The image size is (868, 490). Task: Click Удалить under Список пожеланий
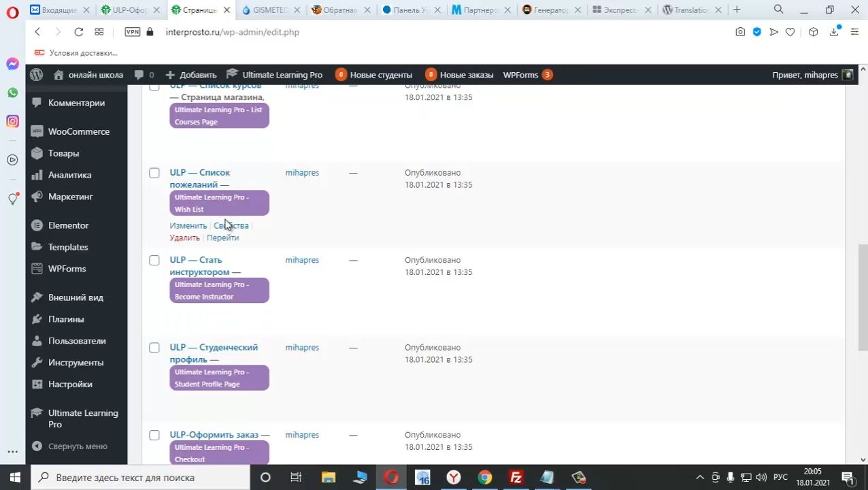184,238
